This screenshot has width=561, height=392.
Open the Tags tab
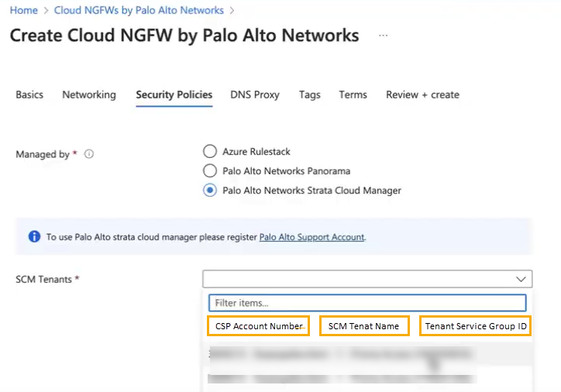tap(310, 95)
